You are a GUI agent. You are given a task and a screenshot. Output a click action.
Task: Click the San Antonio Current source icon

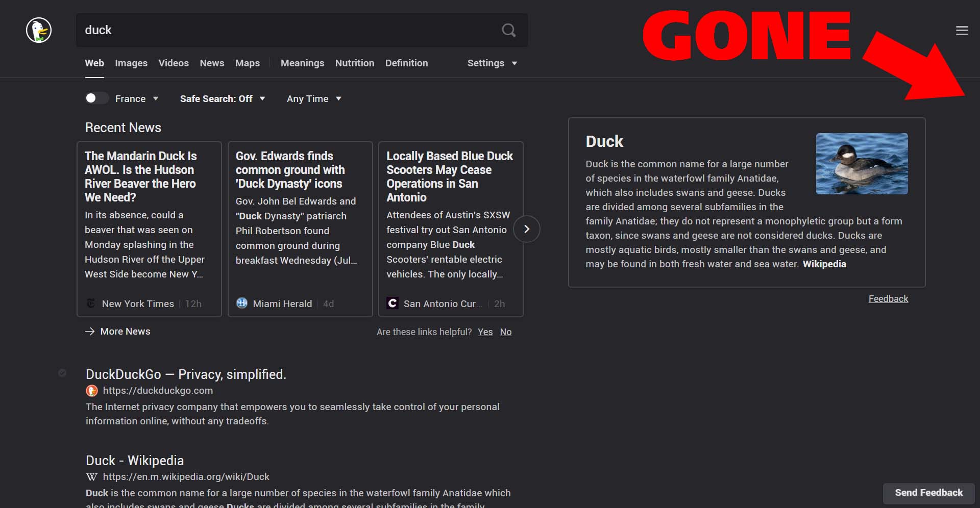[x=393, y=303]
